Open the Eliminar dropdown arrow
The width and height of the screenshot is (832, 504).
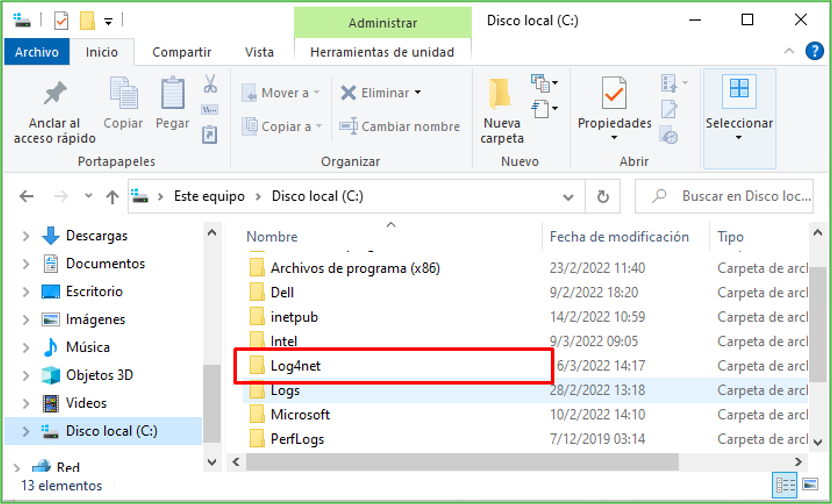pyautogui.click(x=418, y=93)
